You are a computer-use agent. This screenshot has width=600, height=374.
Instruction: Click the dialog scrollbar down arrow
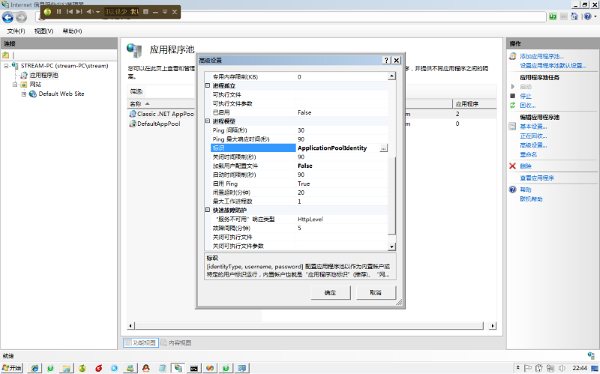tap(391, 247)
